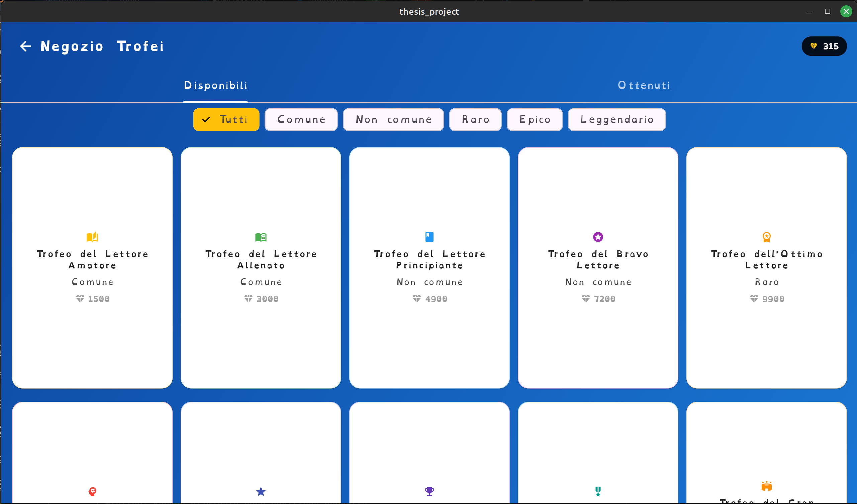Switch to the Ottenuti tab

tap(644, 85)
